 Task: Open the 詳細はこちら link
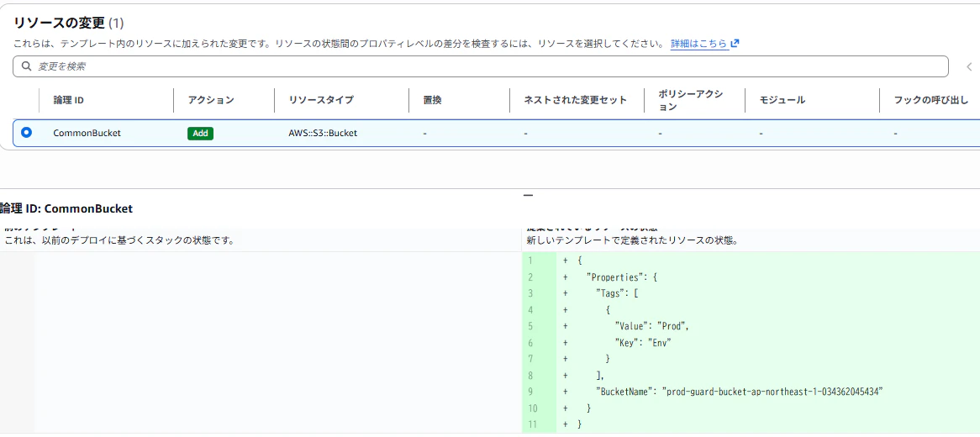coord(698,44)
